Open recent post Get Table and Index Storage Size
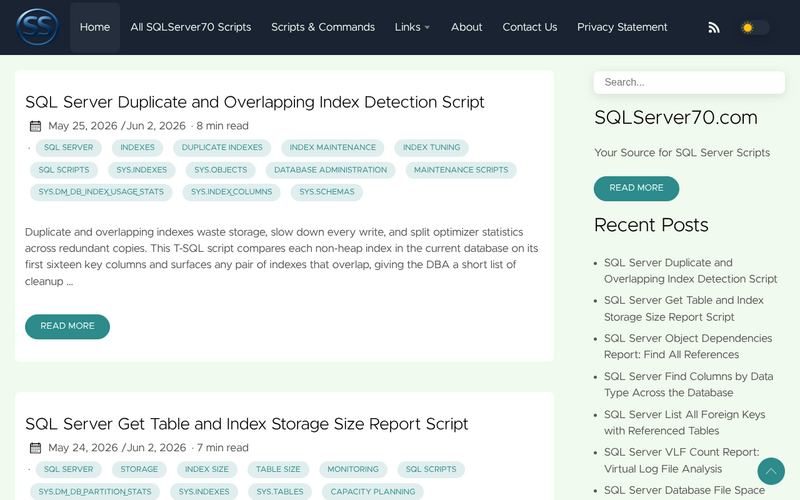 [x=684, y=309]
